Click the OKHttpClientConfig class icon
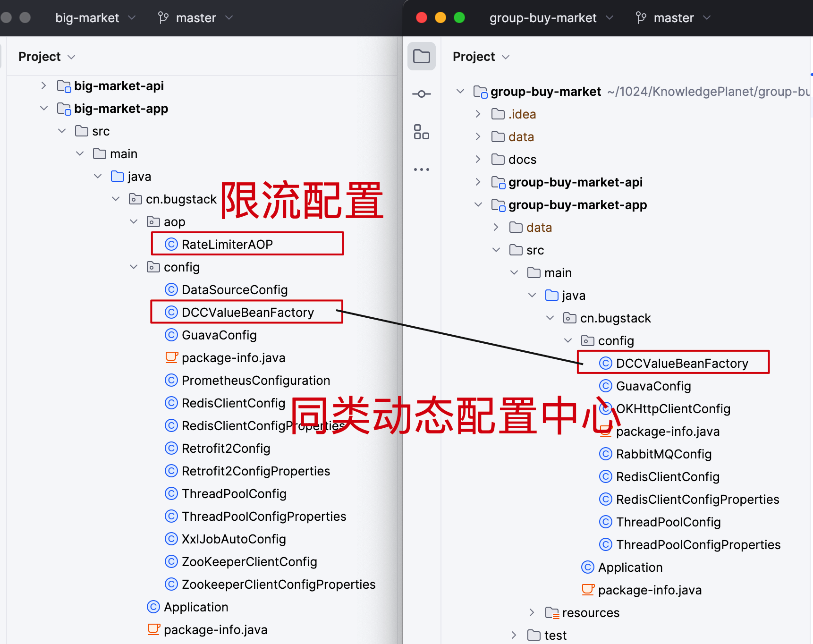813x644 pixels. (606, 408)
